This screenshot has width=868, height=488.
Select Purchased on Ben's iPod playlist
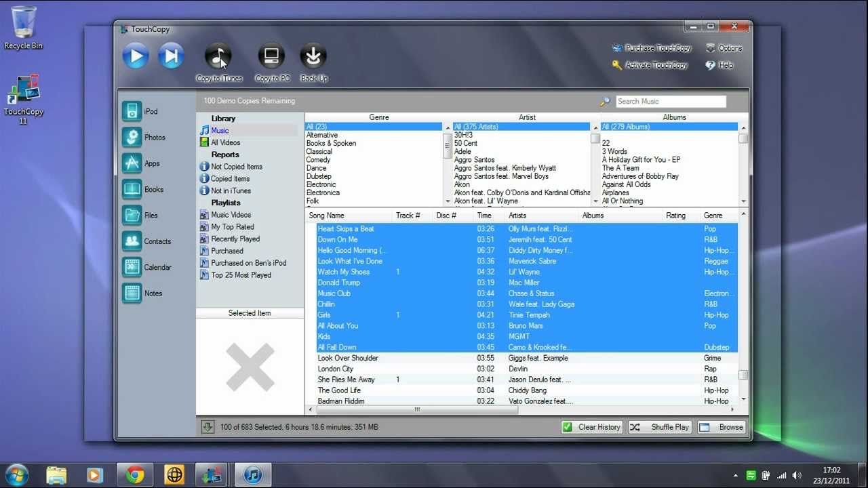click(249, 263)
